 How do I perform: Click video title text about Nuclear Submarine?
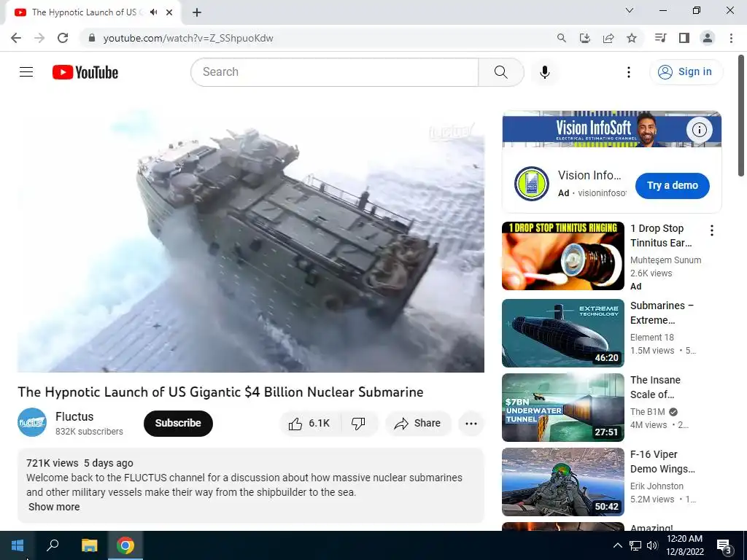click(x=220, y=392)
